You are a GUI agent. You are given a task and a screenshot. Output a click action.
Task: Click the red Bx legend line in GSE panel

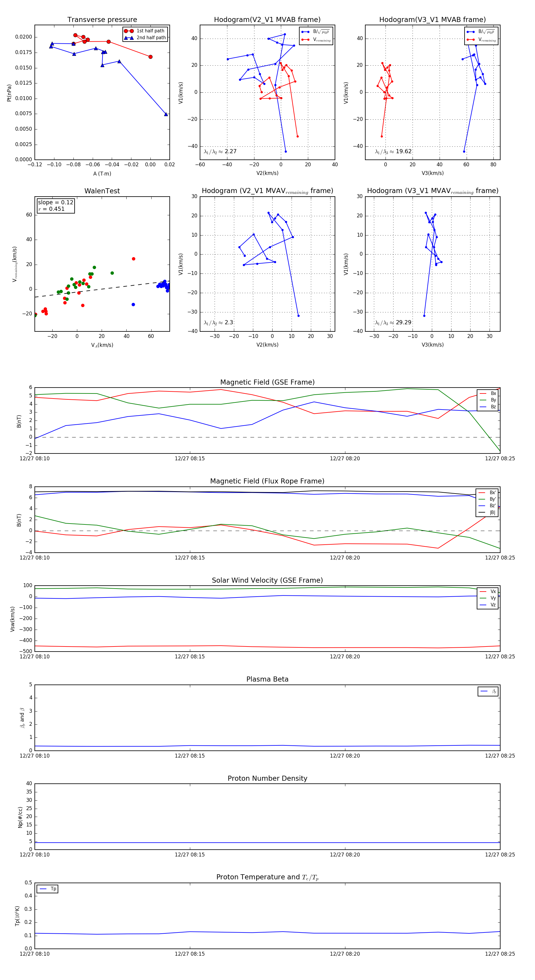[x=483, y=393]
